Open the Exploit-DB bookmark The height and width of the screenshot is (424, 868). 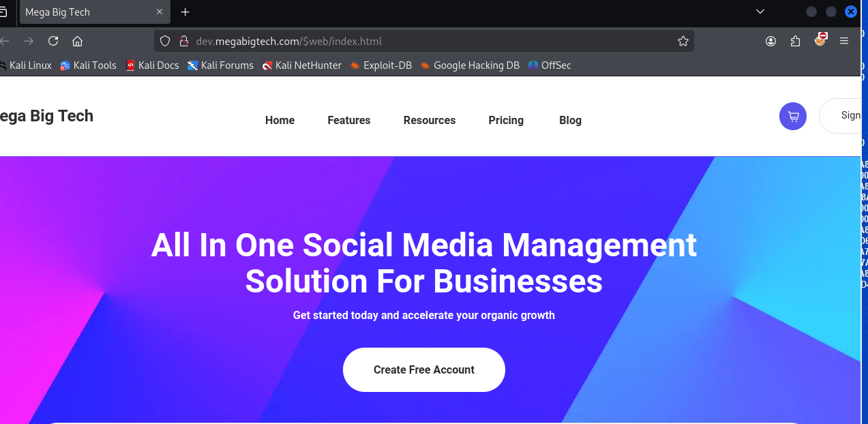click(380, 65)
